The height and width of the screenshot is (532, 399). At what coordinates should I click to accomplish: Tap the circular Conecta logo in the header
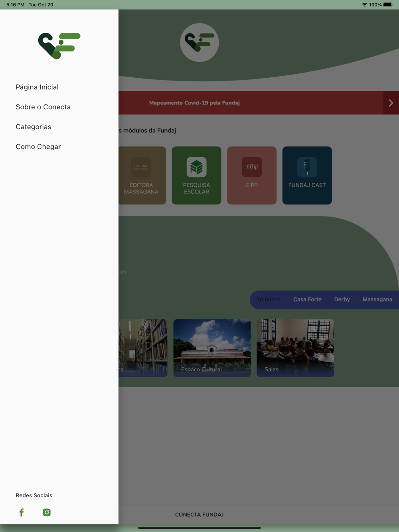tap(199, 43)
